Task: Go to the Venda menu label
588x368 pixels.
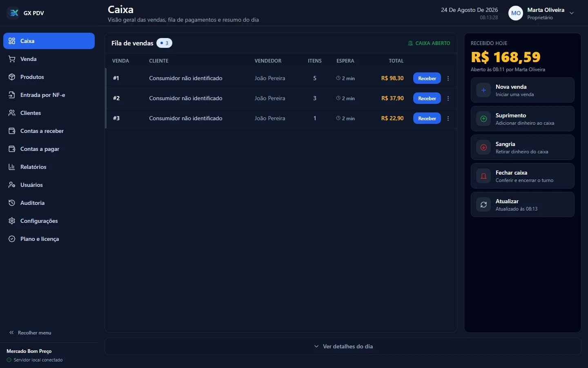Action: pyautogui.click(x=29, y=59)
